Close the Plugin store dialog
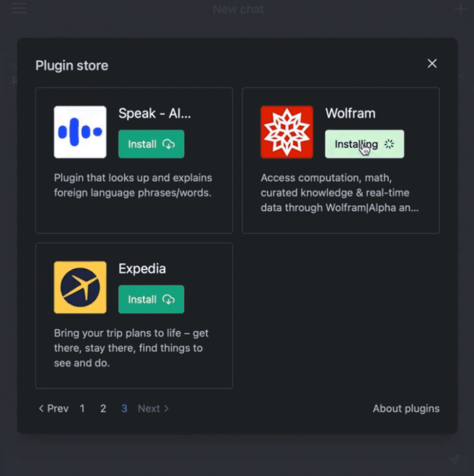 click(432, 64)
